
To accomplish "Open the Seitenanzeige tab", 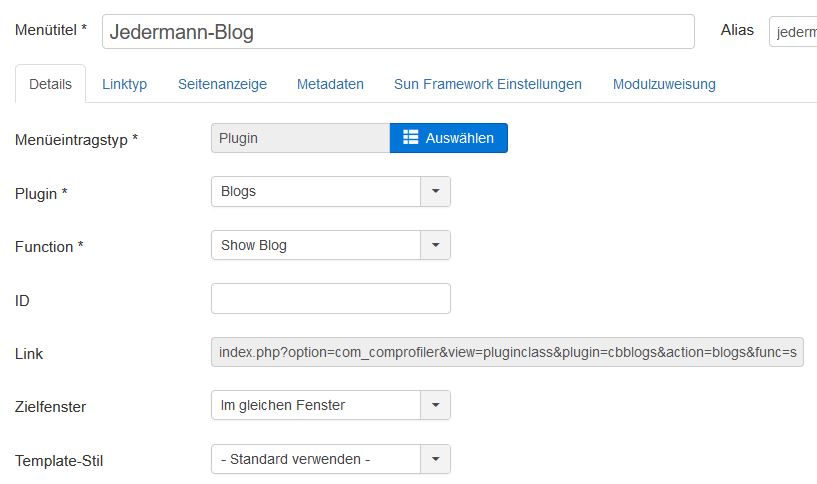I will [x=222, y=84].
